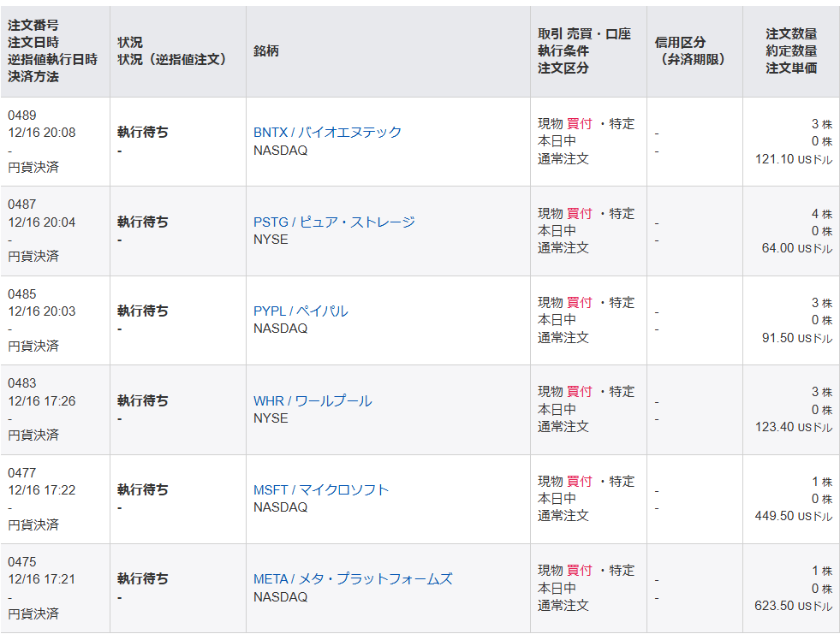Click the order time 12/16 17:26
Image resolution: width=840 pixels, height=634 pixels.
tap(42, 400)
